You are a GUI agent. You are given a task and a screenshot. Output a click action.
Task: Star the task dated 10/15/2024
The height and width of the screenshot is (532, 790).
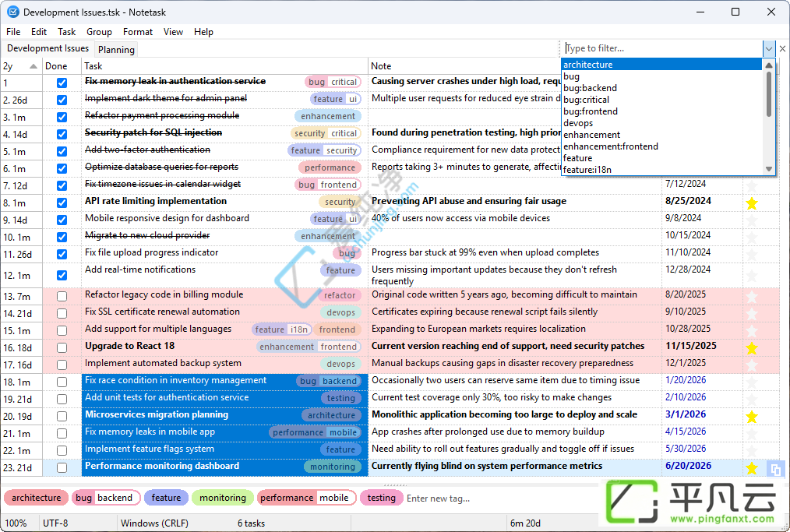coord(752,238)
